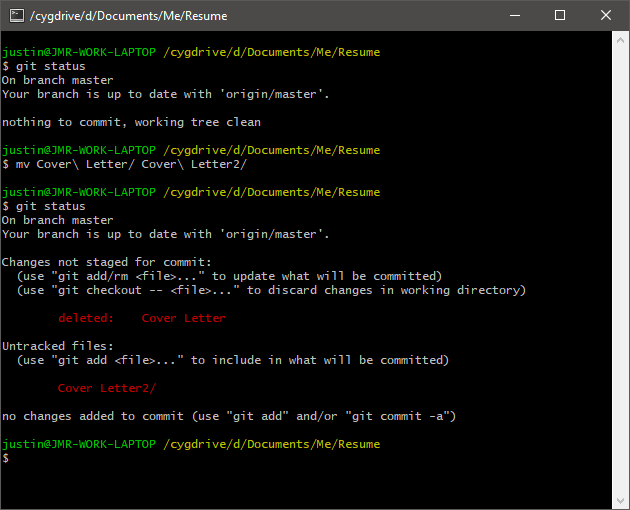Click the red 'deleted: Cover Letter' line
Image resolution: width=630 pixels, height=510 pixels.
142,318
